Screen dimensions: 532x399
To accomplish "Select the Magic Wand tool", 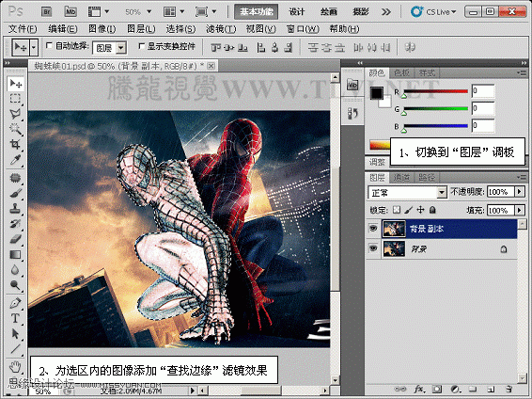I will 15,129.
